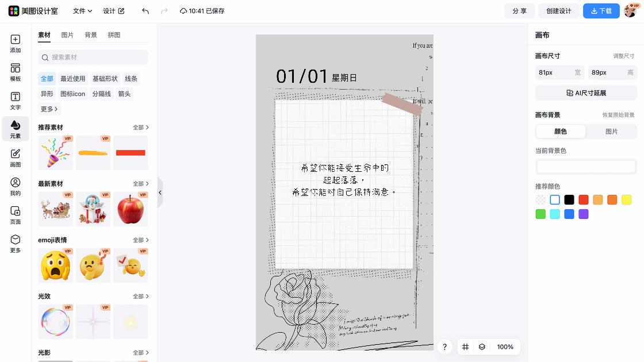Click the help question mark button
Screen dimensions: 644x362
point(444,347)
